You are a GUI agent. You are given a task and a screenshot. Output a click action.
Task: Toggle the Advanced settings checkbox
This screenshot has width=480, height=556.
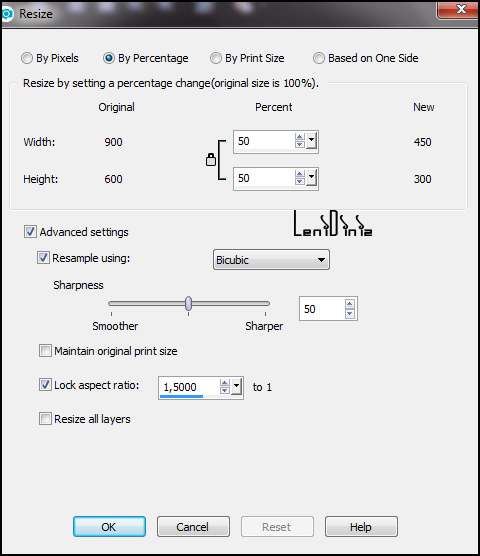[x=30, y=232]
